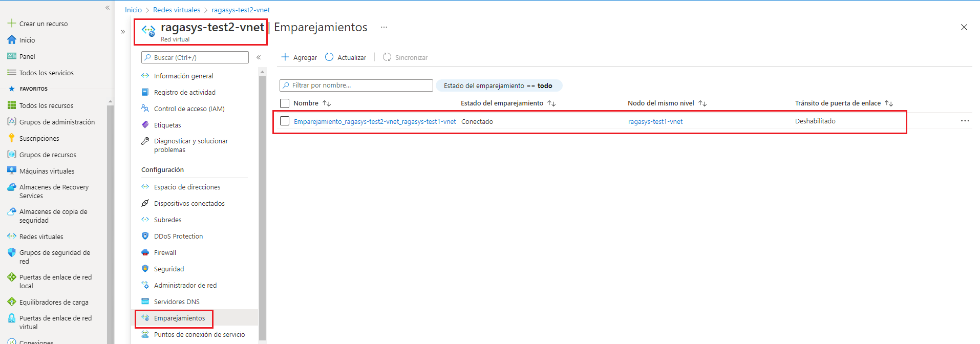Click the Registro de actividad icon
This screenshot has width=980, height=344.
145,92
